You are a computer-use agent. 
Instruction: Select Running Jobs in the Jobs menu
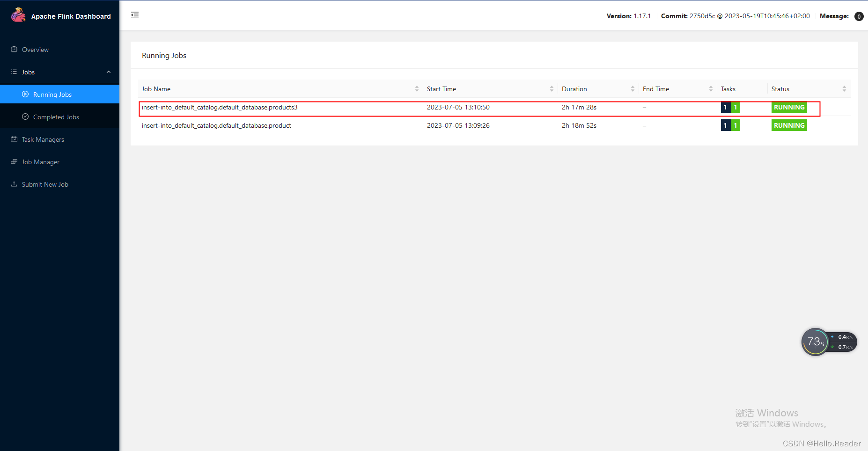[52, 94]
